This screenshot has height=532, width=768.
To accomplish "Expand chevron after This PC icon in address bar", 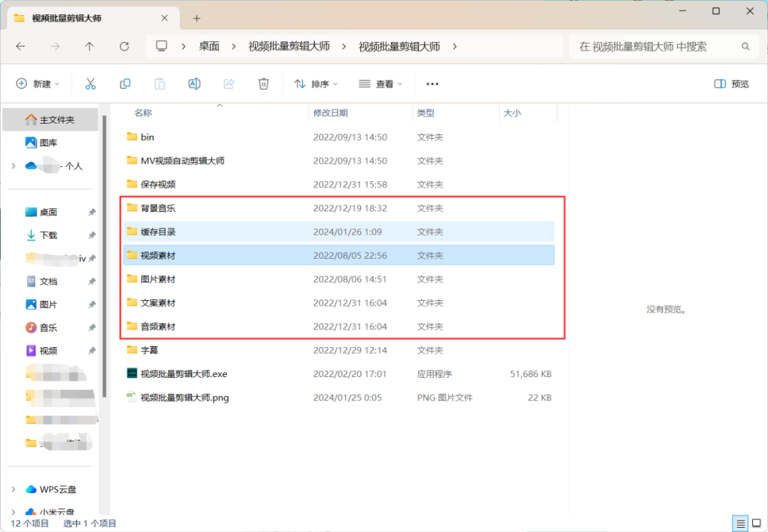I will [183, 46].
